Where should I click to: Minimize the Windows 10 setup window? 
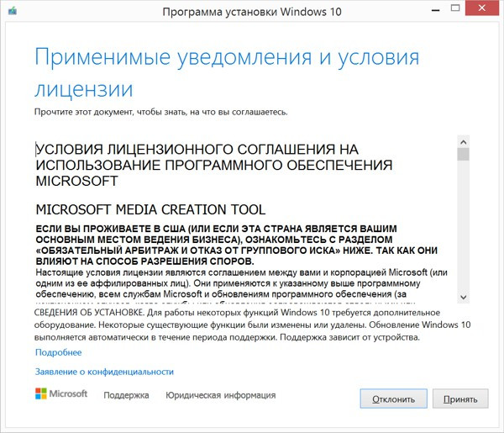coord(435,9)
